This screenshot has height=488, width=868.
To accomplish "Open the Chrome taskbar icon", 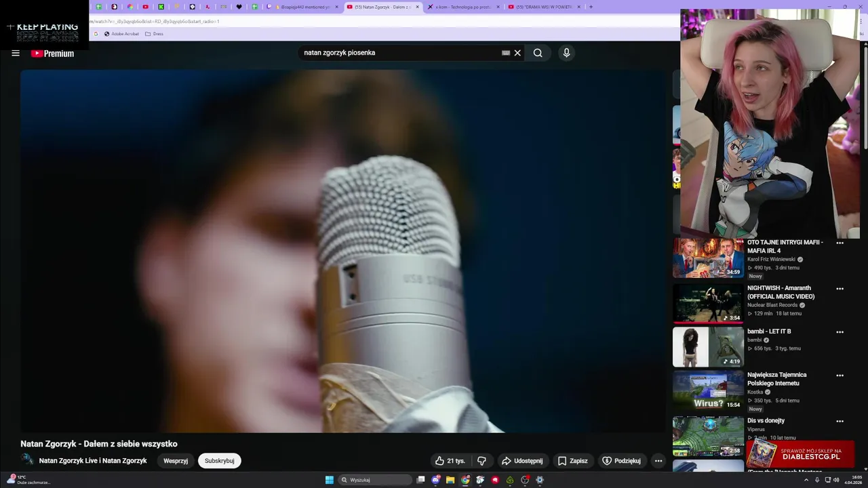I will (x=465, y=480).
